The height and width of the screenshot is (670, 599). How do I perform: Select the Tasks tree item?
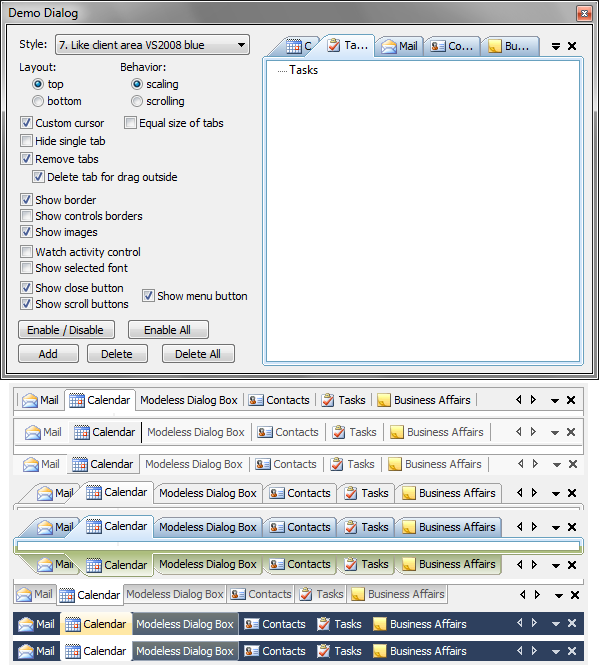303,70
